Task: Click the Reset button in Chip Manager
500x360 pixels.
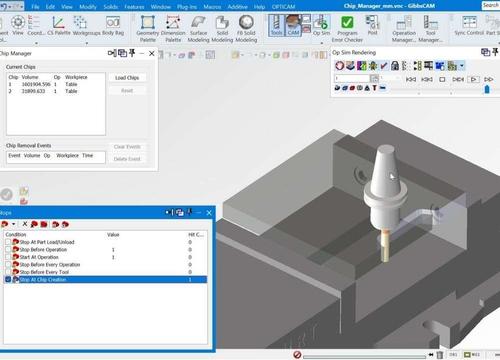Action: click(127, 91)
